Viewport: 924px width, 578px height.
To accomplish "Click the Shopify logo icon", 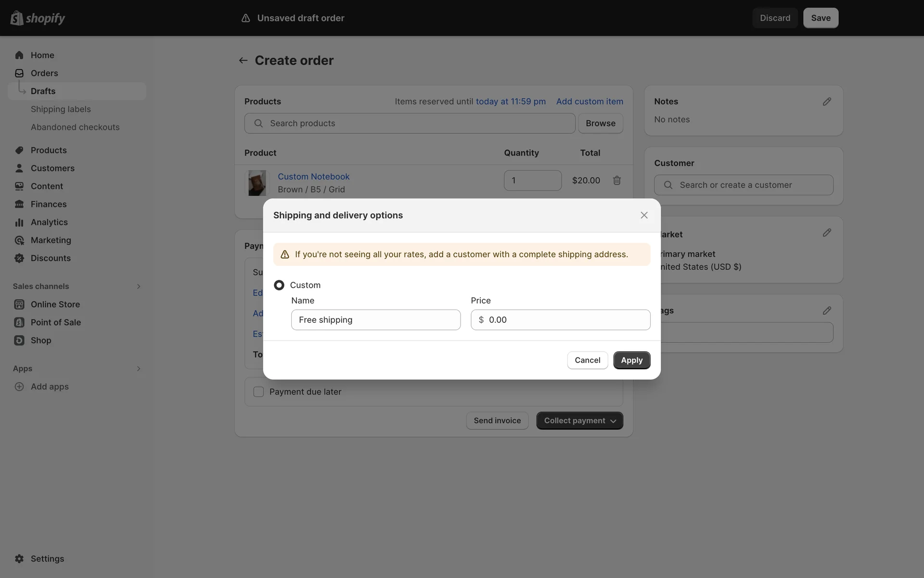I will click(17, 18).
